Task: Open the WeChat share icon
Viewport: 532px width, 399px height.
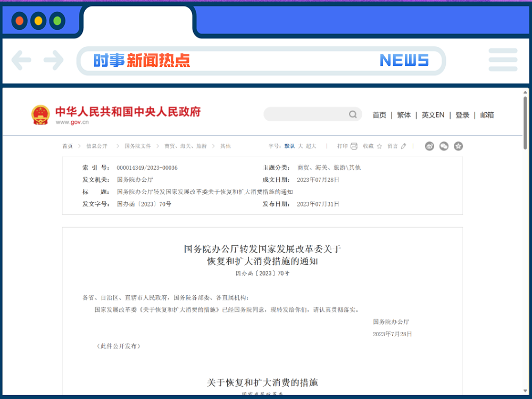Action: pos(444,146)
